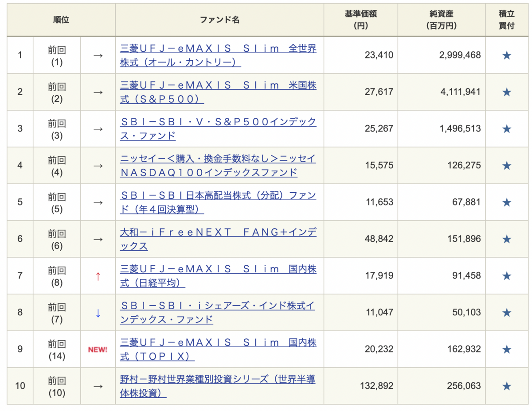Viewport: 532px width, 411px height.
Task: Click the star icon for eMAXIS Slim 米国株式 (S&P500) row
Action: pos(507,92)
